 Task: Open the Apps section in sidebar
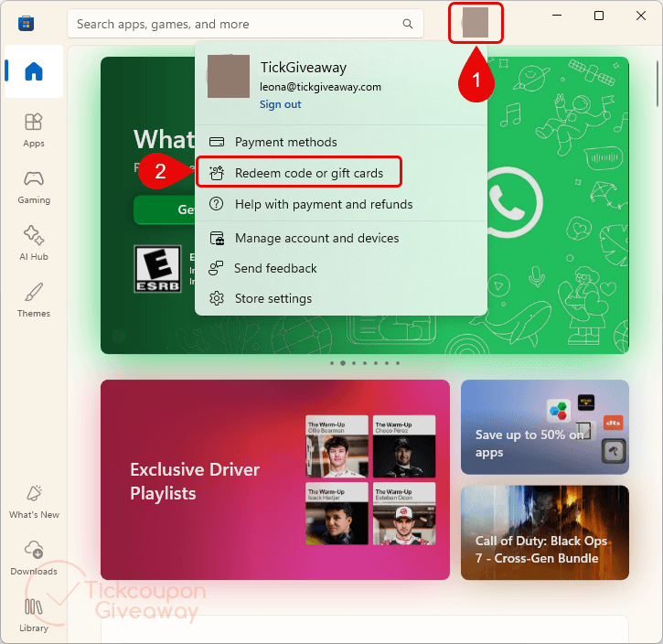click(x=34, y=130)
